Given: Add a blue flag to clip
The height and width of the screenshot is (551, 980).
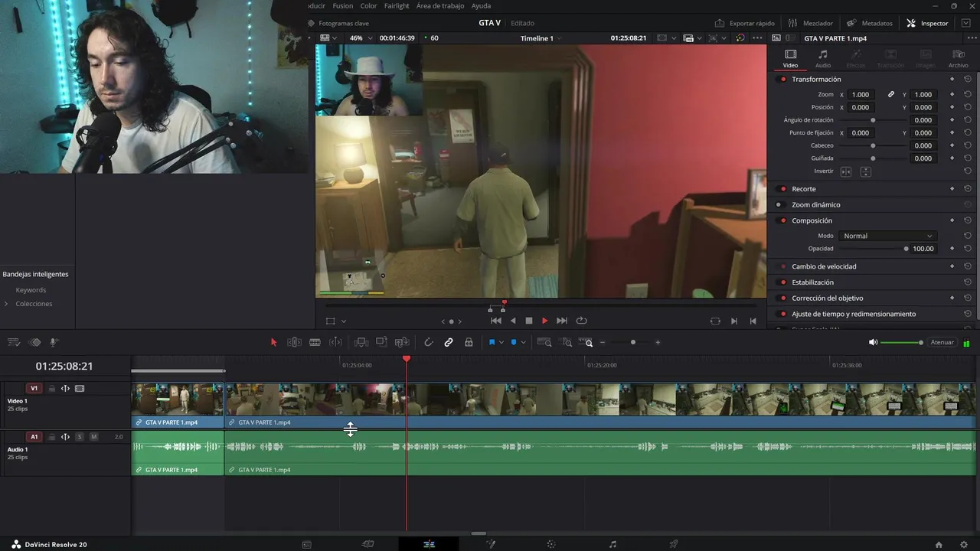Looking at the screenshot, I should pyautogui.click(x=492, y=342).
